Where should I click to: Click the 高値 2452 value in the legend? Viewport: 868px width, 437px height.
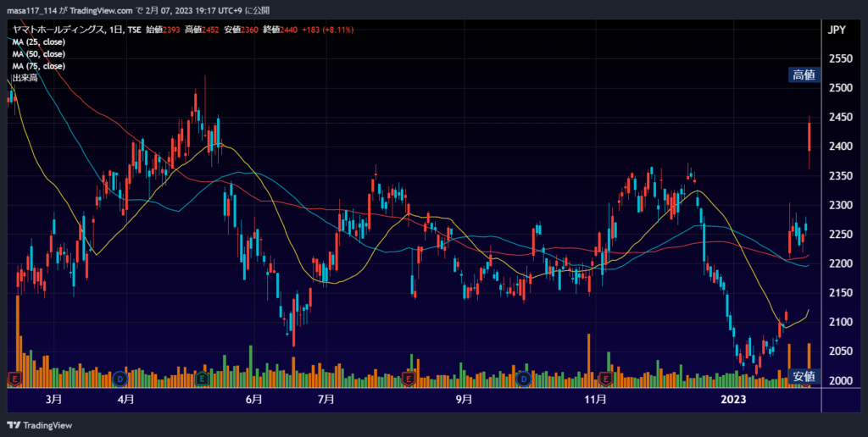tap(202, 30)
